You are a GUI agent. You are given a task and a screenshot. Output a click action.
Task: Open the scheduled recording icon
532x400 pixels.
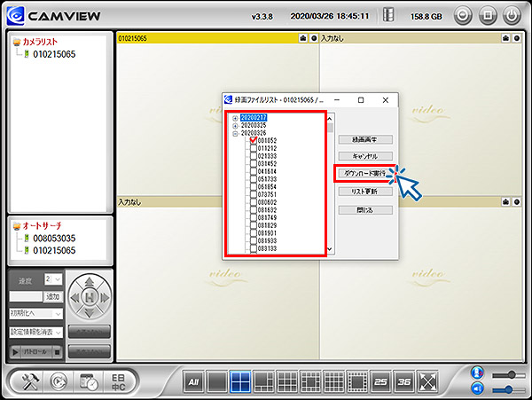[x=88, y=381]
